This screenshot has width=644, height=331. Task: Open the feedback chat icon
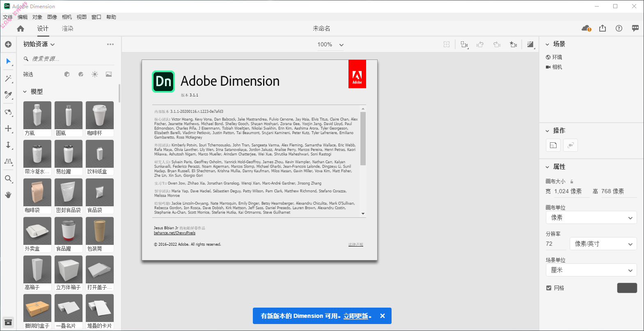coord(635,28)
